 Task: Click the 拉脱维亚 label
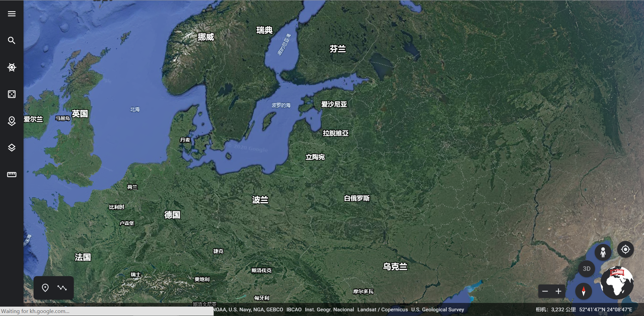336,133
